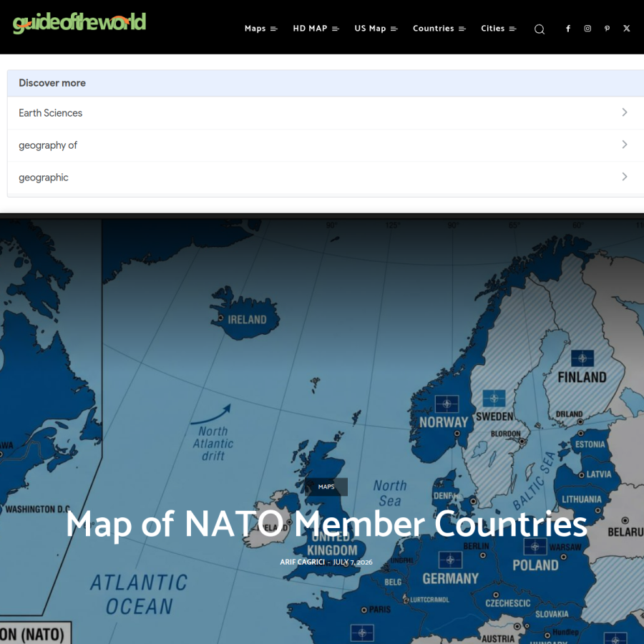Image resolution: width=644 pixels, height=644 pixels.
Task: Open the Facebook social icon
Action: coord(568,29)
